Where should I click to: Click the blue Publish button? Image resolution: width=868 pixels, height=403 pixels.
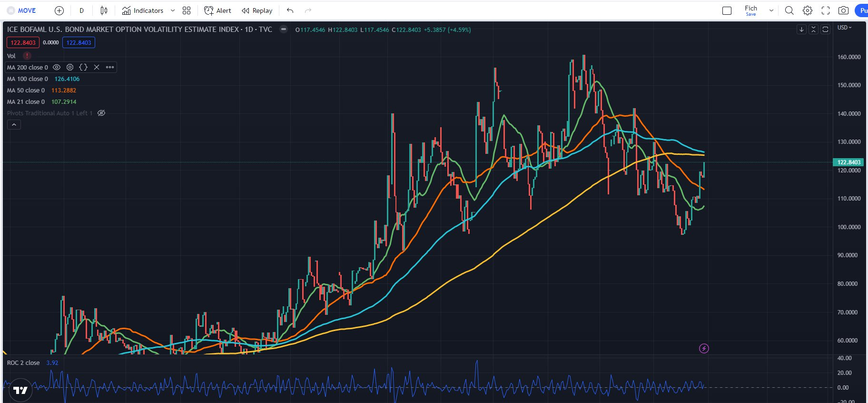click(862, 10)
